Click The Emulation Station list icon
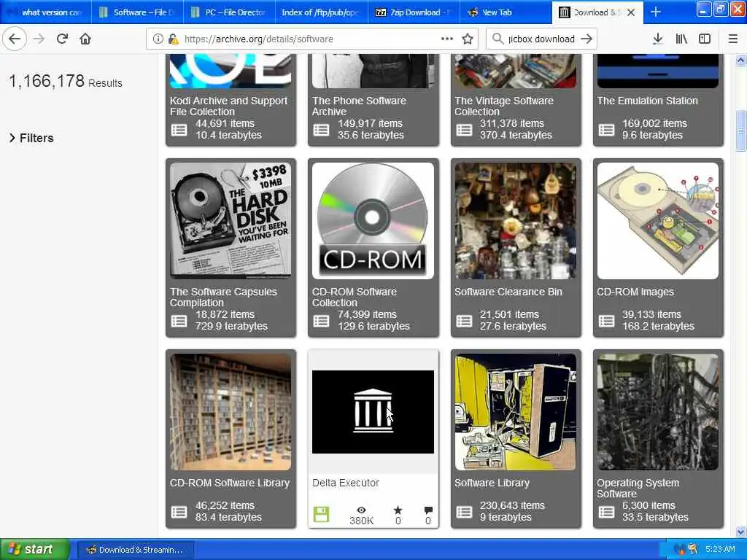747x560 pixels. pos(606,130)
